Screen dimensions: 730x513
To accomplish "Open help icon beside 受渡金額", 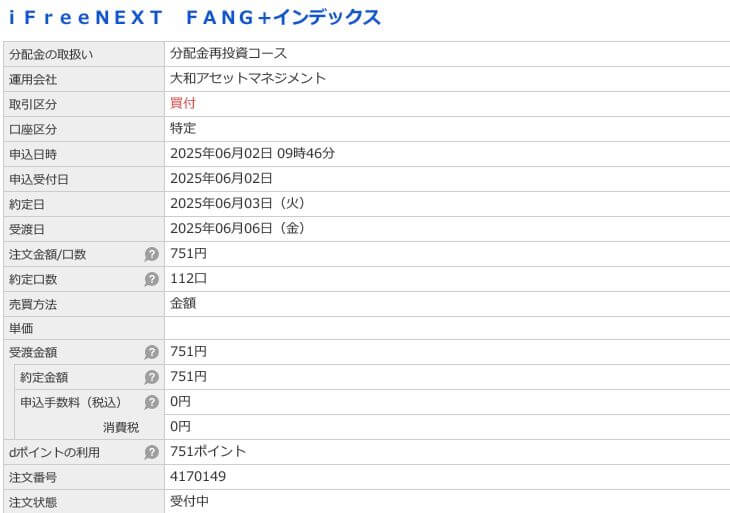I will [x=152, y=352].
